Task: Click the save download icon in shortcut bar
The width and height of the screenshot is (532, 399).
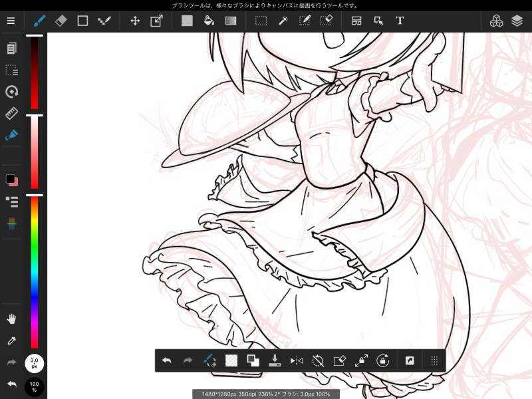Action: click(x=275, y=360)
